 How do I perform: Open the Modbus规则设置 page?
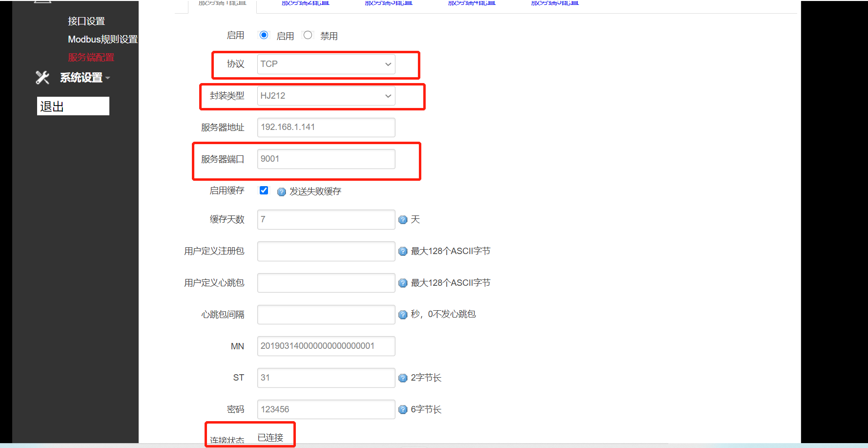(103, 39)
